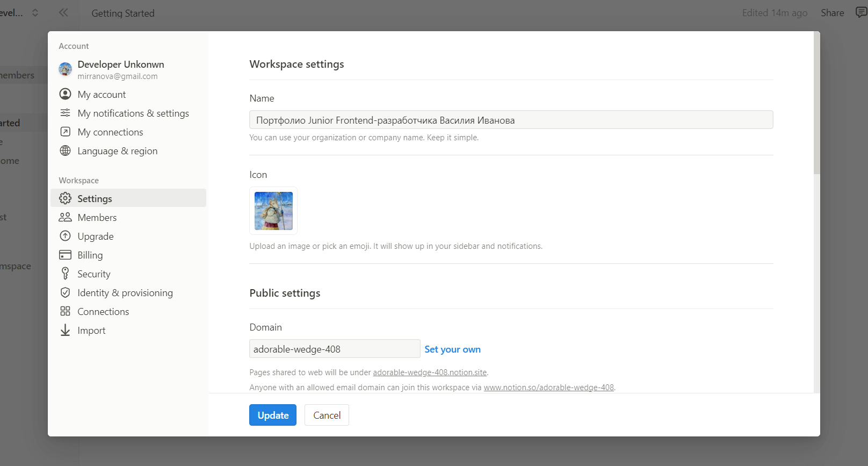This screenshot has height=466, width=868.
Task: Select the workspace Settings tab
Action: (95, 198)
